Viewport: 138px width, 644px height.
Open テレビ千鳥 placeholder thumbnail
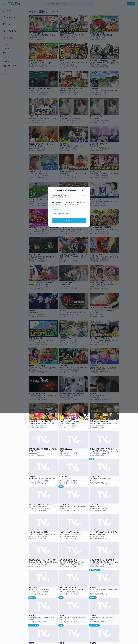(43, 578)
